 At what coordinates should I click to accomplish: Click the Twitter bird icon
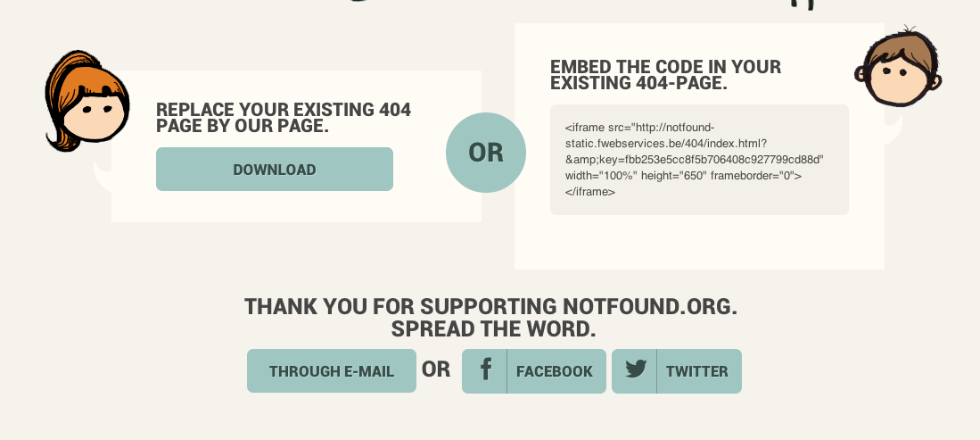click(636, 369)
